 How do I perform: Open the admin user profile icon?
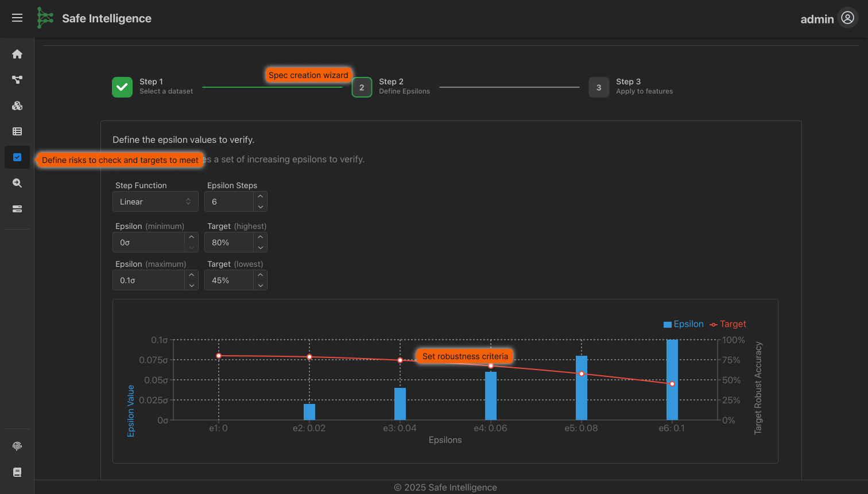coord(847,18)
